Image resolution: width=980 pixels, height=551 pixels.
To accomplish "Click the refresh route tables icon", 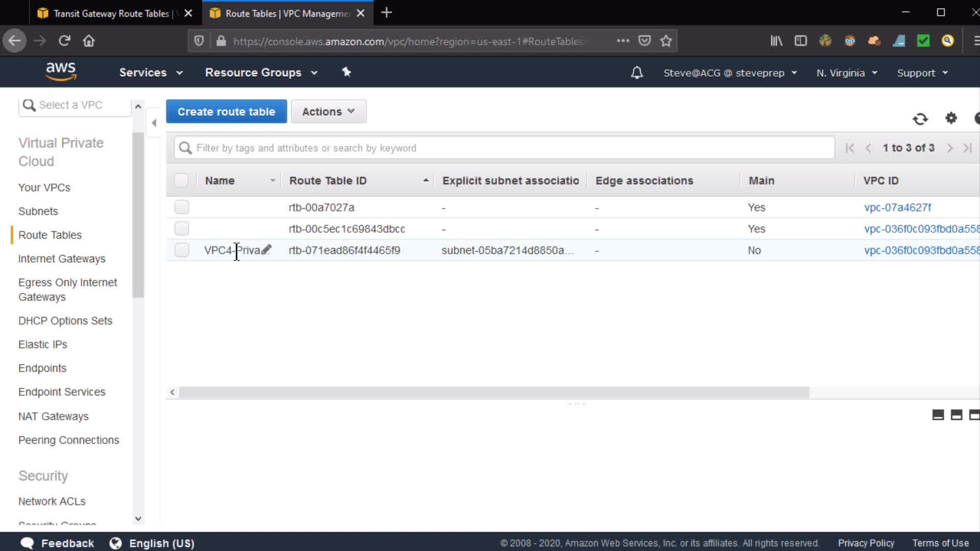I will 920,119.
